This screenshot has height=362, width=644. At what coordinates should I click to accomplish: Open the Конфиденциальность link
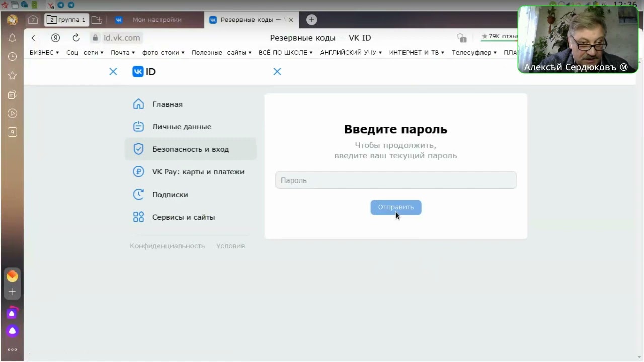pyautogui.click(x=168, y=246)
